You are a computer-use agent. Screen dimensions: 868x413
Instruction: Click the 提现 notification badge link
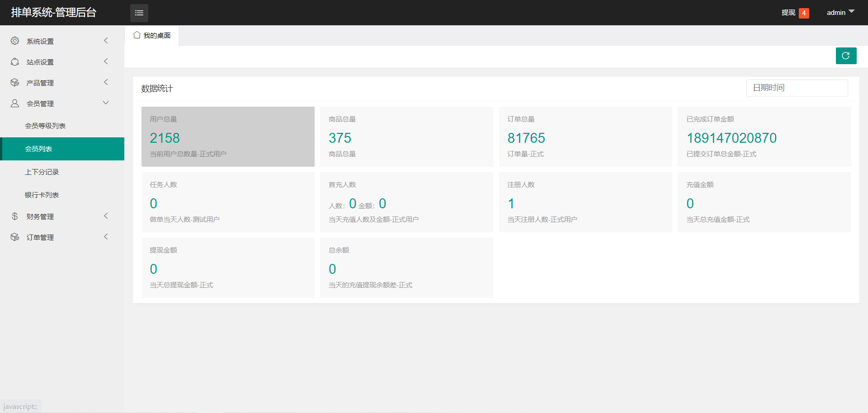click(795, 13)
